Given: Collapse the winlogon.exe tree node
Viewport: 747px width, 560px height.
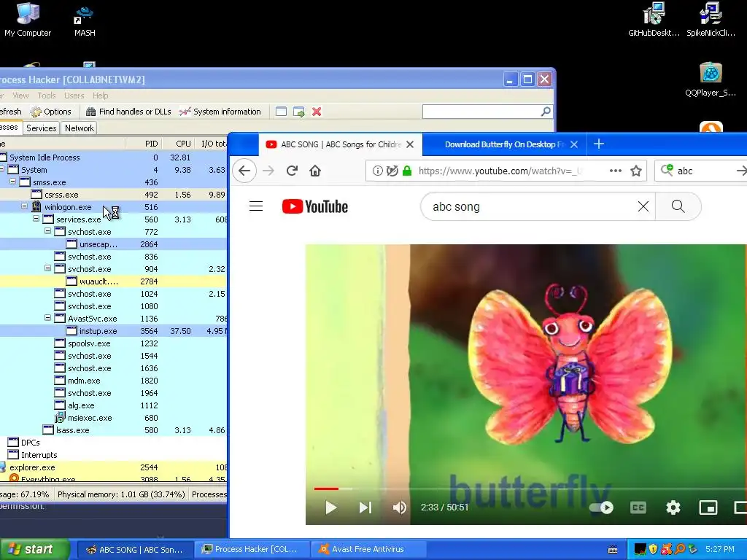Looking at the screenshot, I should (x=24, y=206).
